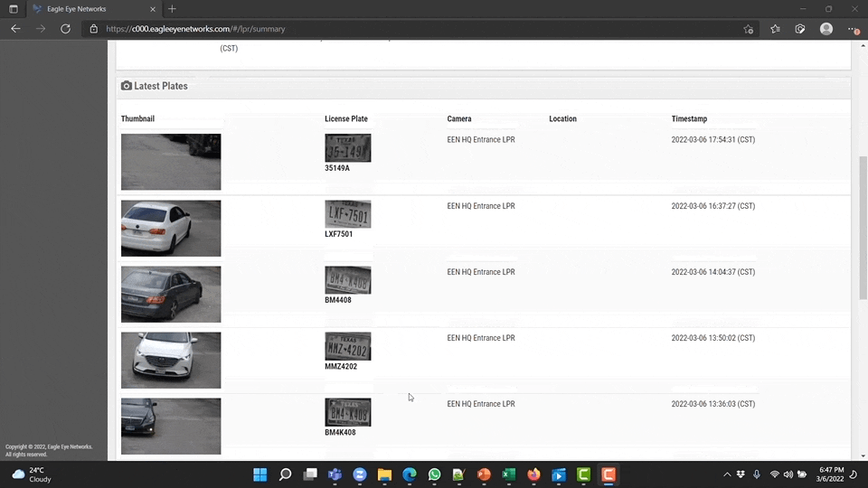Switch to Microsoft Edge on the taskbar

click(410, 474)
